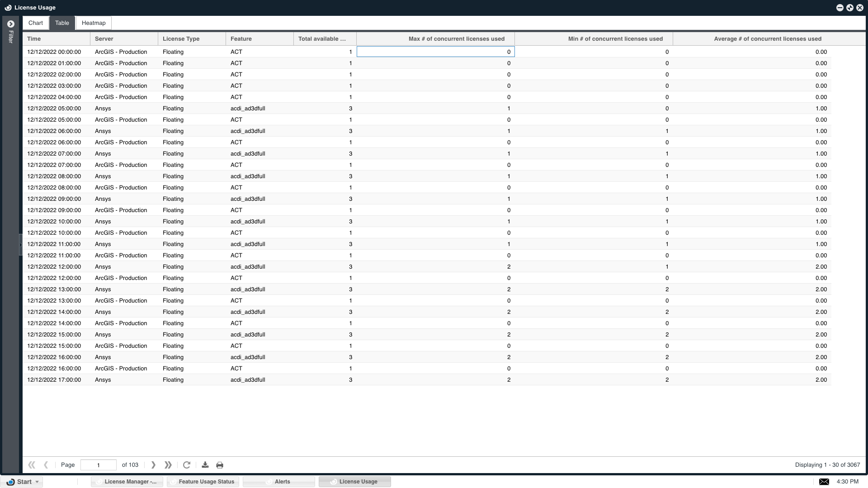Image resolution: width=868 pixels, height=488 pixels.
Task: Sort by the Server column header
Action: 124,39
